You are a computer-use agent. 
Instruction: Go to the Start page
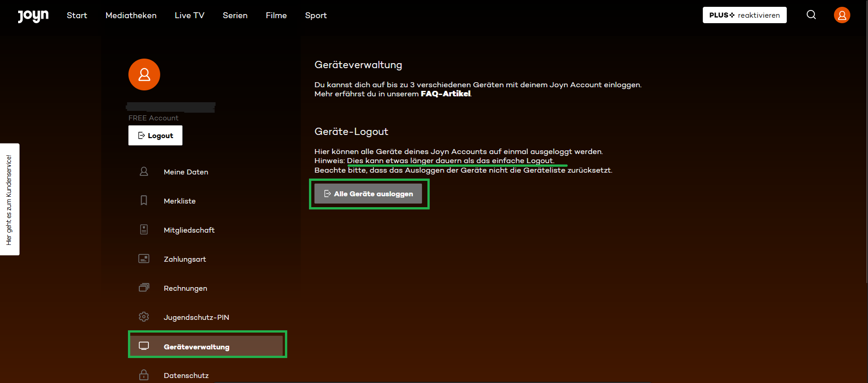click(77, 15)
